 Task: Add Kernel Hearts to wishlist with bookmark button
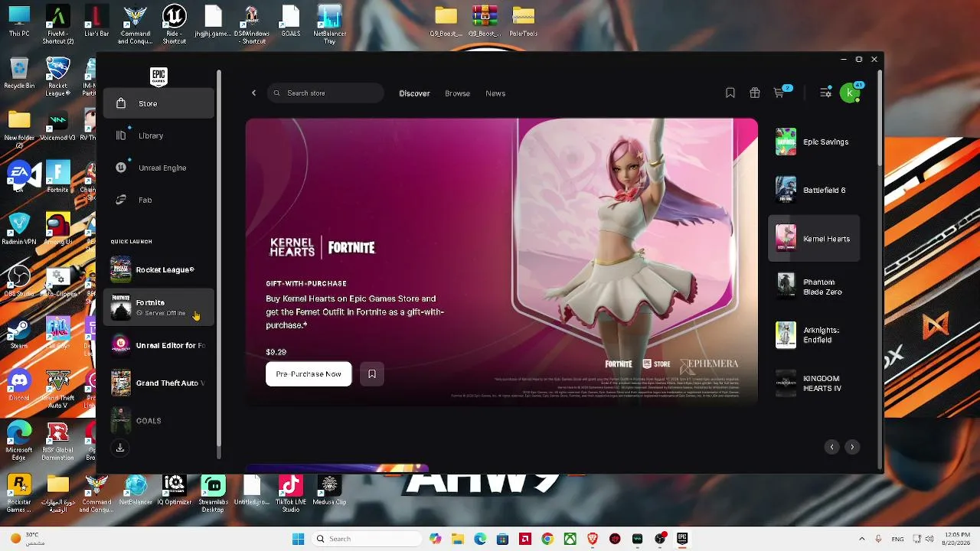[372, 374]
